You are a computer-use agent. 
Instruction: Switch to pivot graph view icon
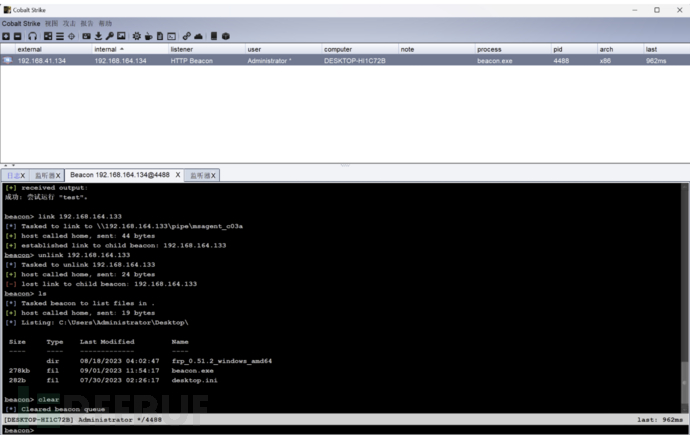48,36
